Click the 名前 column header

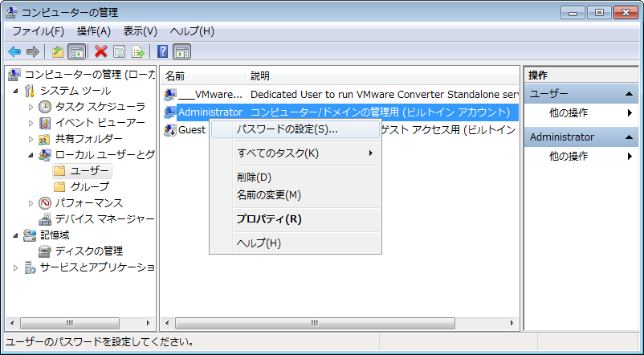204,76
